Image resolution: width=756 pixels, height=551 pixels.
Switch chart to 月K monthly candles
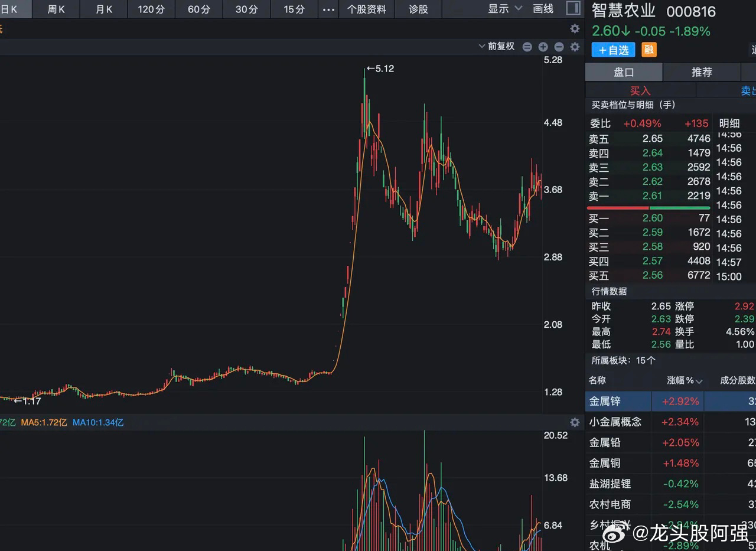coord(104,9)
